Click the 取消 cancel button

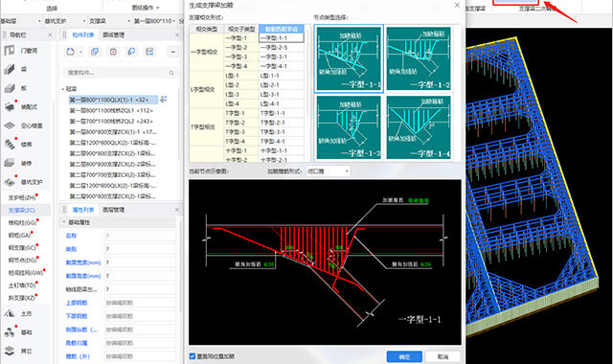point(443,356)
